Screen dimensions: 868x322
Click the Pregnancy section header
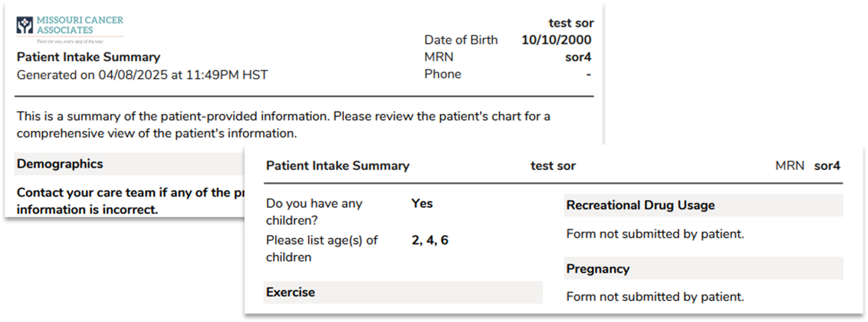pos(597,269)
